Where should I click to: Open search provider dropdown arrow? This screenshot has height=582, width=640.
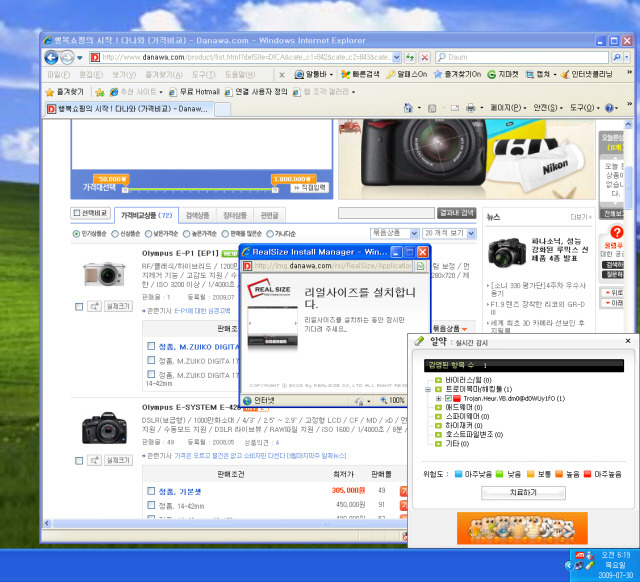point(627,58)
